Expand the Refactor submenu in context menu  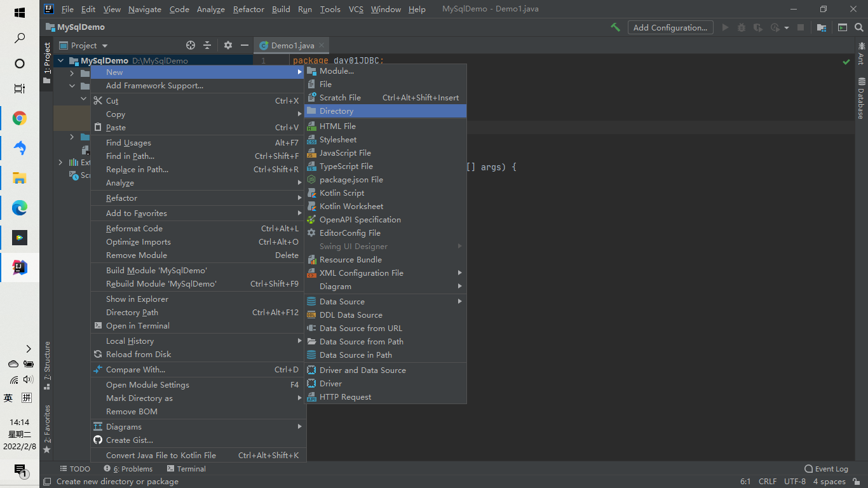[x=198, y=198]
